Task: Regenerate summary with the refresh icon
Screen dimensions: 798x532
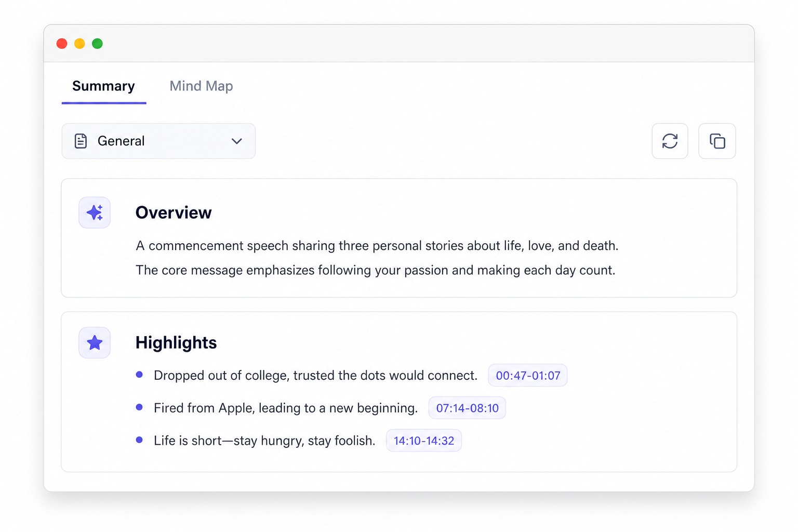Action: [x=670, y=141]
